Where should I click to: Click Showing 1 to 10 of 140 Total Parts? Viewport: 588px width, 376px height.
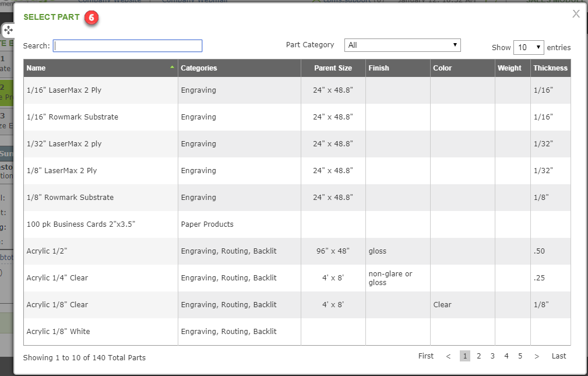tap(84, 357)
